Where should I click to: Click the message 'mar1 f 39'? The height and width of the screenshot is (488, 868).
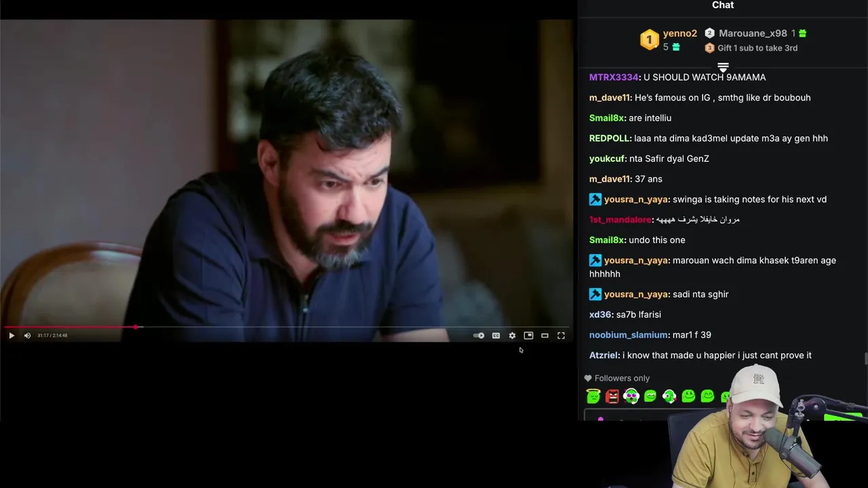692,335
